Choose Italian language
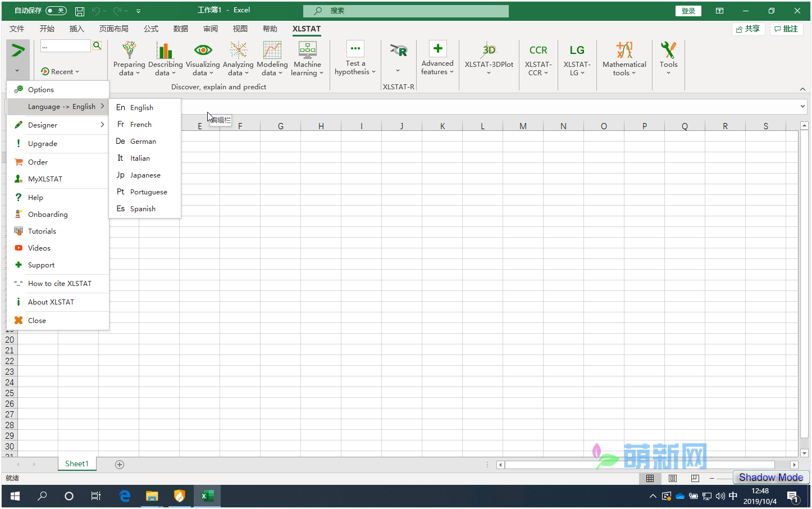The height and width of the screenshot is (509, 812). 145,158
